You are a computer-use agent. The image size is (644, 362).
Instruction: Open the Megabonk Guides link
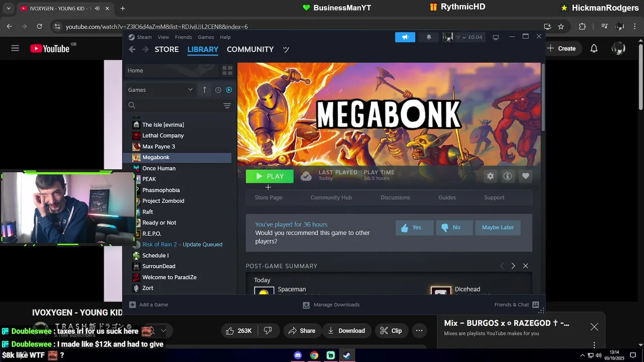(447, 198)
